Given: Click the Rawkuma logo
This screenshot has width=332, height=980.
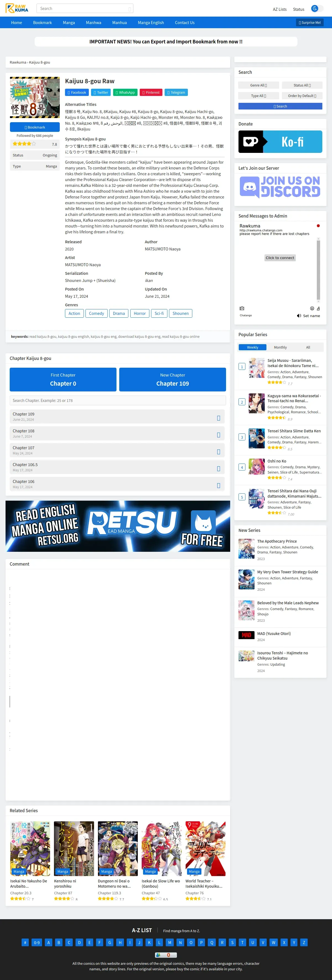Looking at the screenshot, I should click(x=17, y=8).
